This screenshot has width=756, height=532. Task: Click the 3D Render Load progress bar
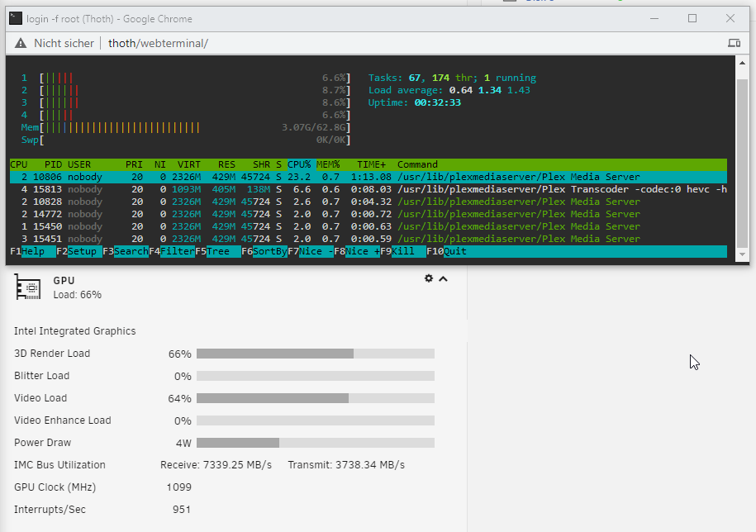click(315, 354)
